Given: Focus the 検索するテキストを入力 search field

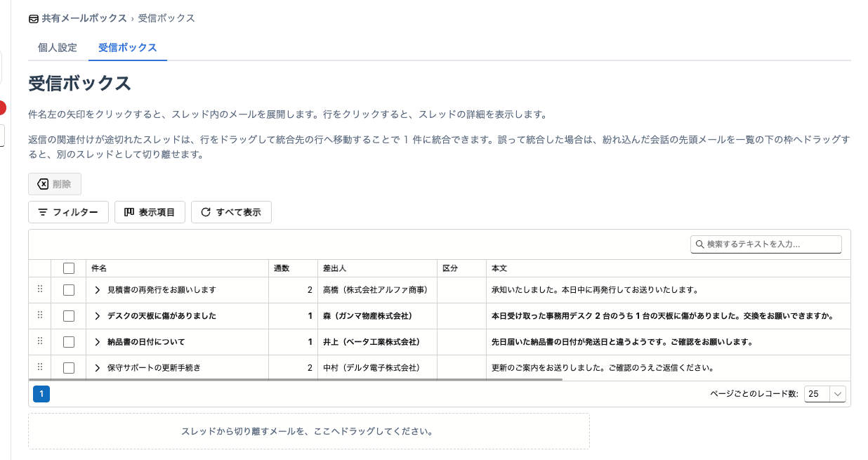Looking at the screenshot, I should [x=766, y=244].
